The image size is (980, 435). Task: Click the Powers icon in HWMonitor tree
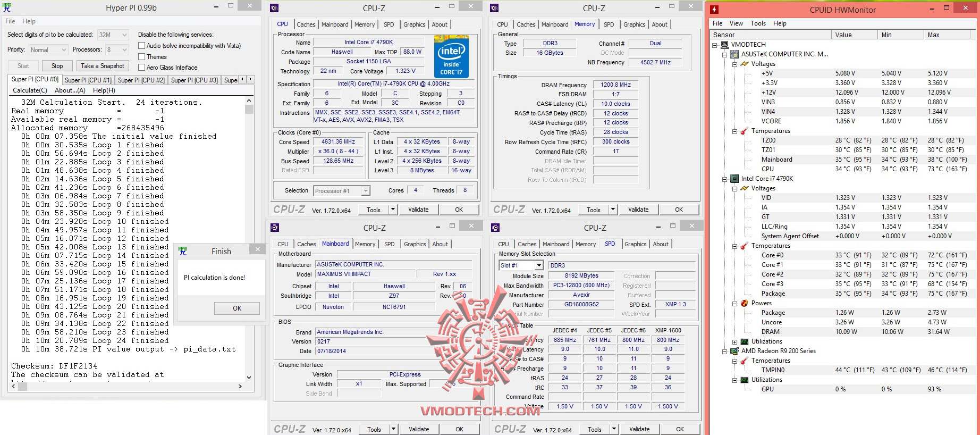coord(745,303)
